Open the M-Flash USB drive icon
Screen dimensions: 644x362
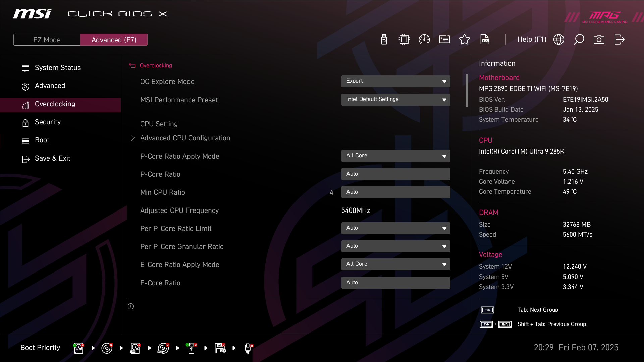point(384,40)
